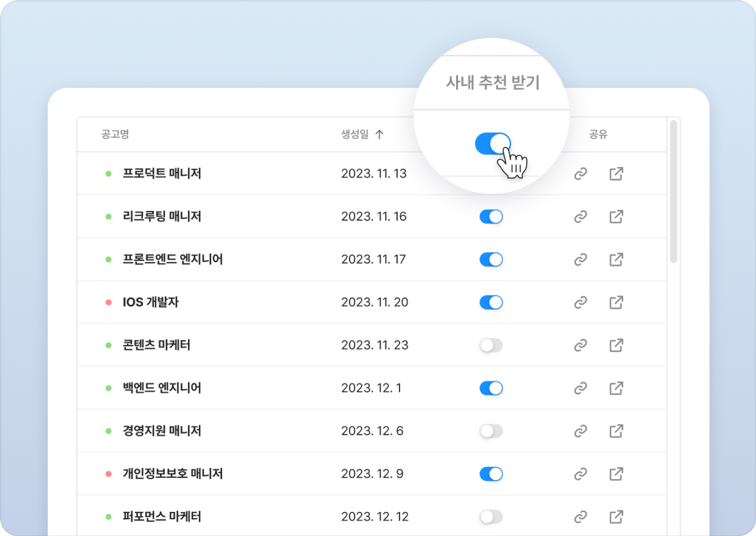Enable the 경영지원 매니저 referral switch

pos(491,431)
